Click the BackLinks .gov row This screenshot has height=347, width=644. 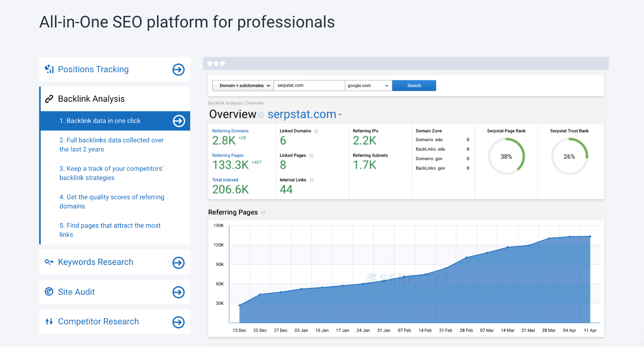442,168
